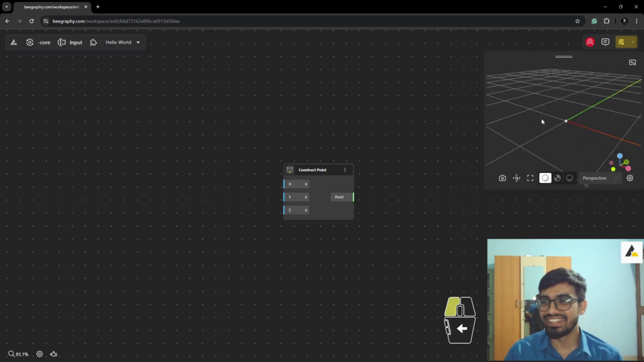Select the shaded sphere display mode
The height and width of the screenshot is (362, 644).
point(545,178)
